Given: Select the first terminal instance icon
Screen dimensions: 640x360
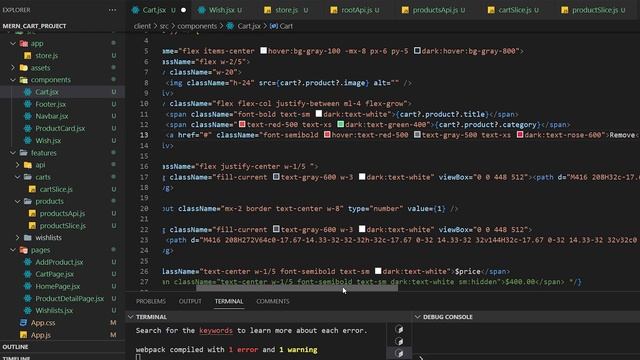Looking at the screenshot, I should (x=399, y=329).
